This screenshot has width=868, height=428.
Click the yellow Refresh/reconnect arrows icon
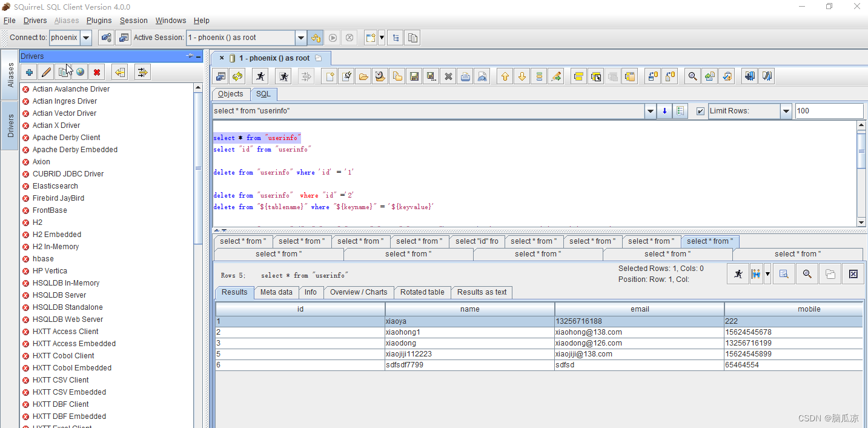click(237, 76)
